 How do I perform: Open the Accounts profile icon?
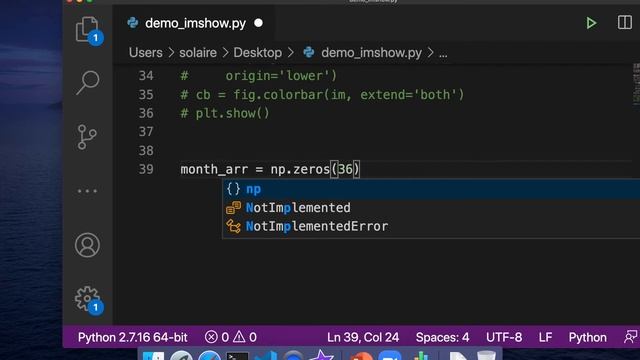[87, 245]
